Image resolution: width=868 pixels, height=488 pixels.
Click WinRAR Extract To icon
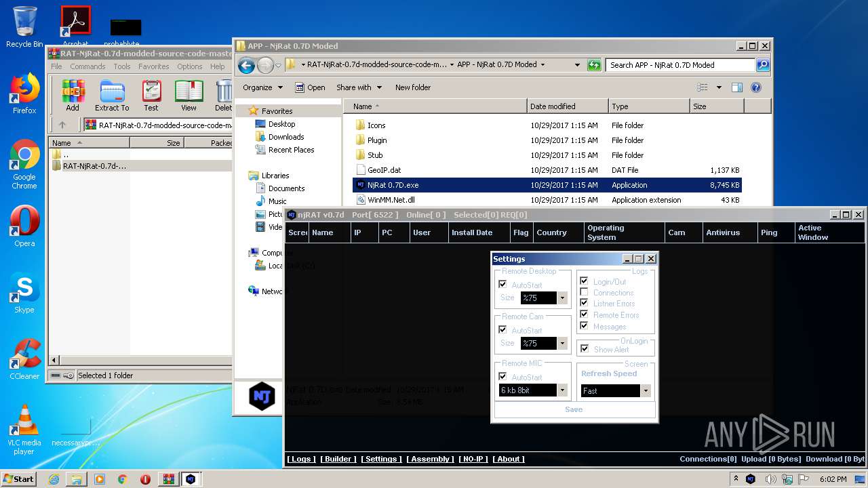coord(112,96)
